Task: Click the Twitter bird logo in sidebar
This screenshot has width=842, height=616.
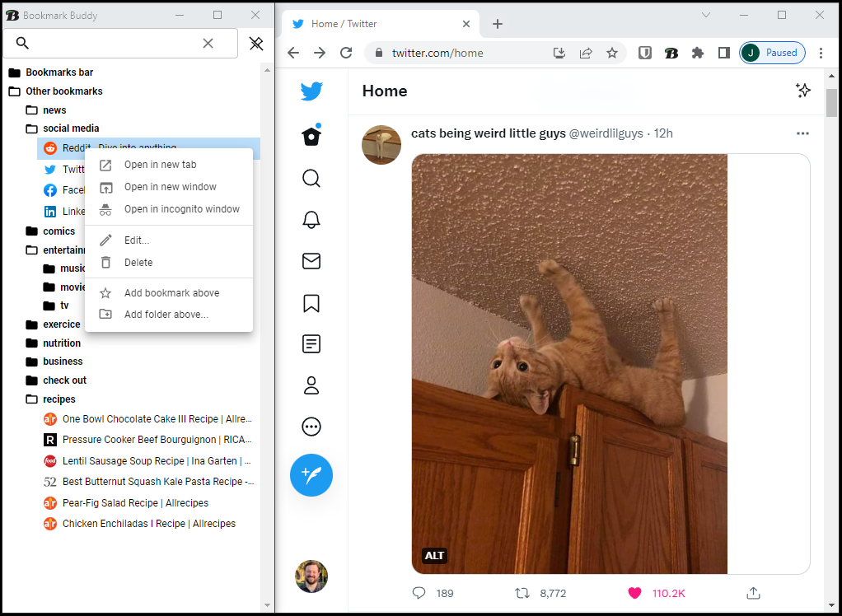Action: [311, 91]
